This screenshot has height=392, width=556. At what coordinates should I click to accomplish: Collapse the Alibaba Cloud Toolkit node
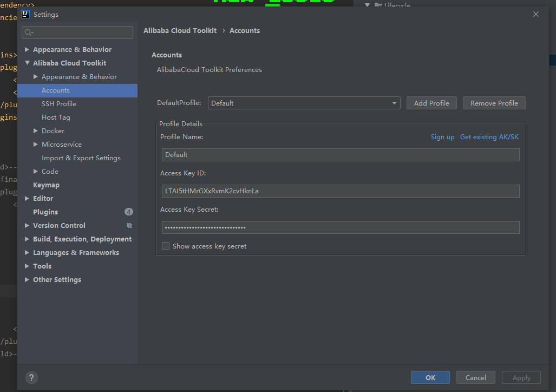[27, 63]
